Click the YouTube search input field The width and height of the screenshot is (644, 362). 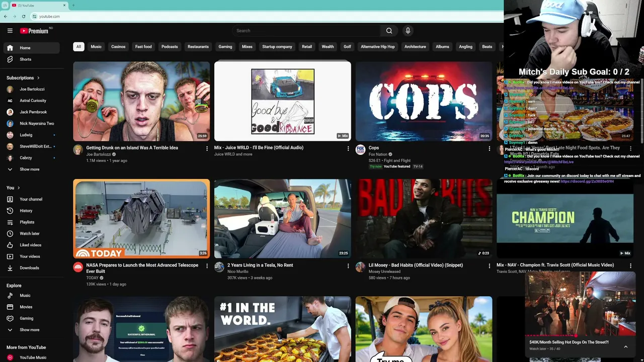[307, 31]
